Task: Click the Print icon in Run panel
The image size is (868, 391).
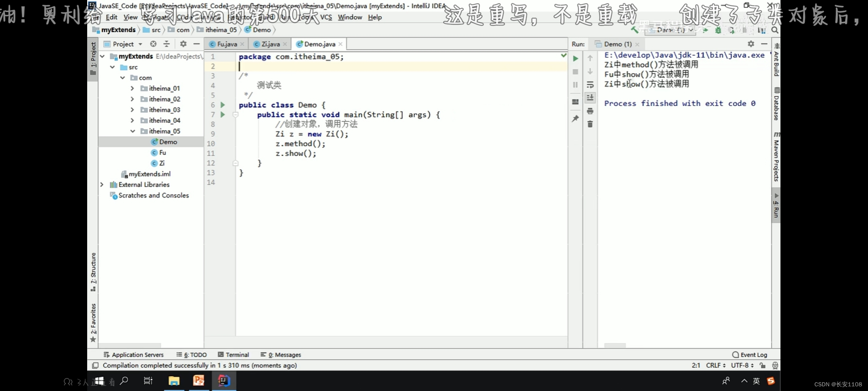Action: click(590, 111)
